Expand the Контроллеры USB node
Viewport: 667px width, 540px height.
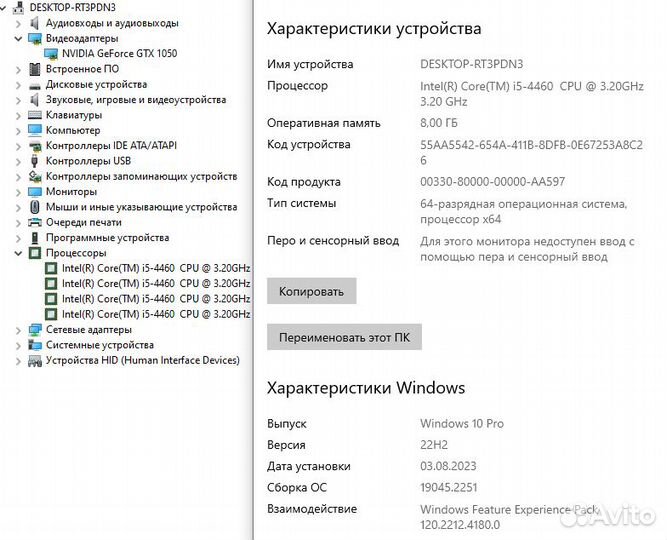(18, 161)
